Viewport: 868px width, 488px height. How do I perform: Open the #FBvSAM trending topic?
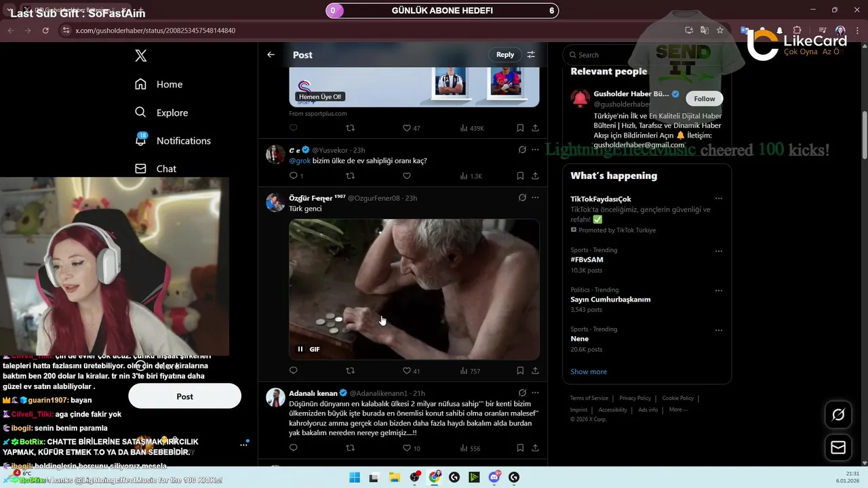[x=587, y=260]
